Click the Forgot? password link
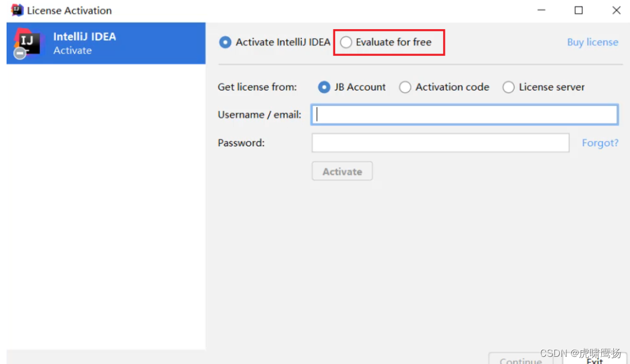Screen dimensions: 630x364 click(x=600, y=143)
